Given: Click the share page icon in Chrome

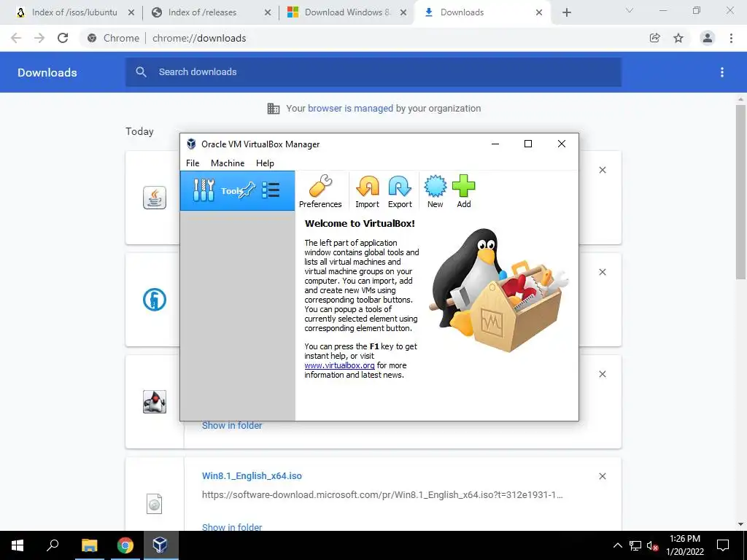Looking at the screenshot, I should (654, 38).
